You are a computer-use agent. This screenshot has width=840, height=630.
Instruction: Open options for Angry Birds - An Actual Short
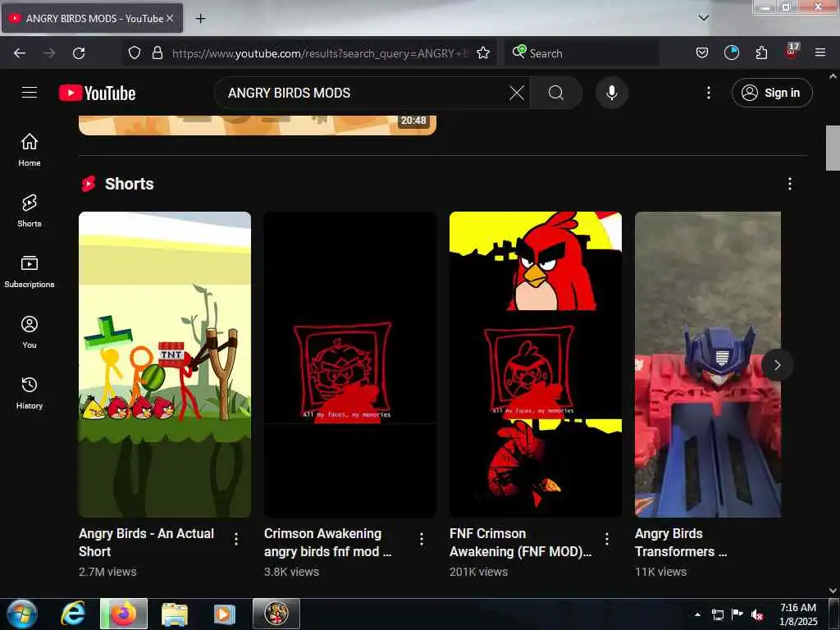click(236, 539)
